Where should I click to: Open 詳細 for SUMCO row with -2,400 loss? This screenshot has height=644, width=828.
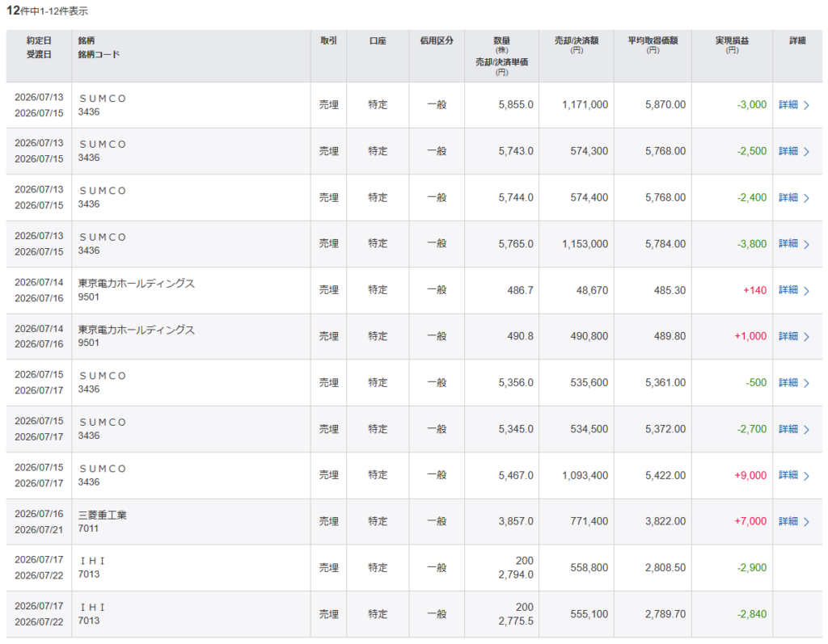[x=794, y=198]
